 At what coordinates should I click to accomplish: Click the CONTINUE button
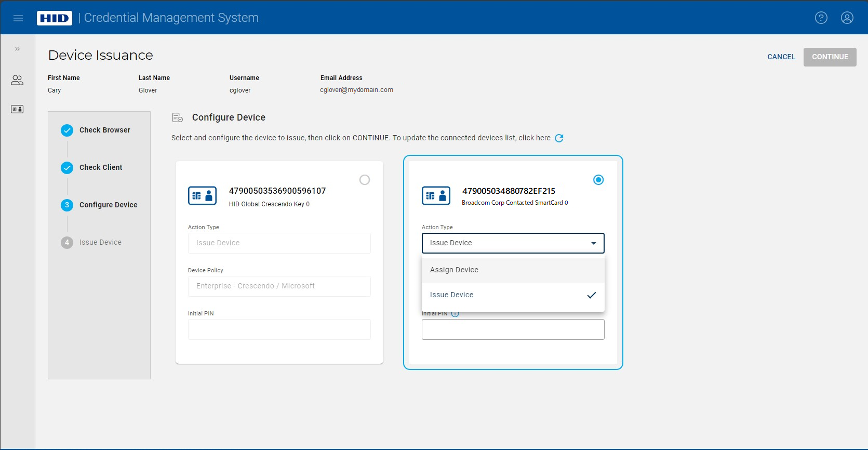(x=830, y=57)
